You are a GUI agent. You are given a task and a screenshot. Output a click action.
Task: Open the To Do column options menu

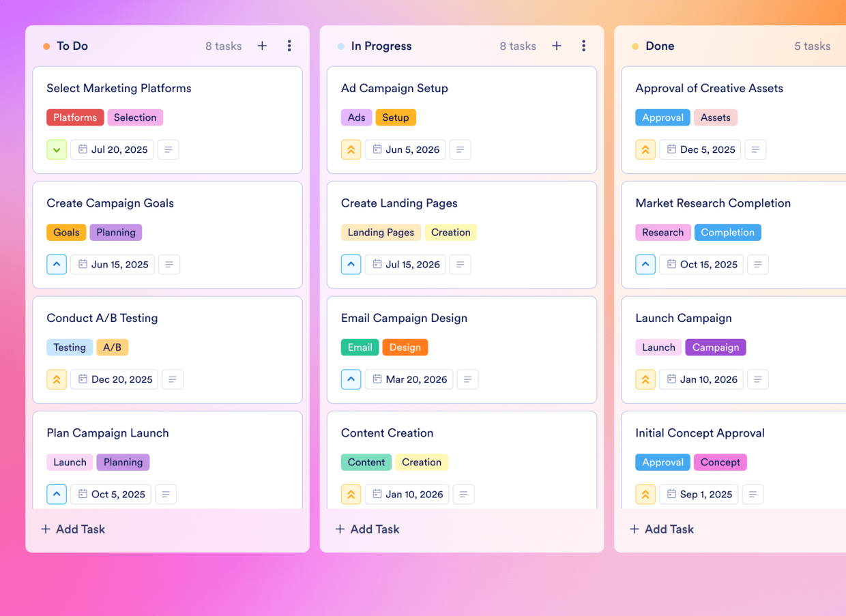click(289, 46)
